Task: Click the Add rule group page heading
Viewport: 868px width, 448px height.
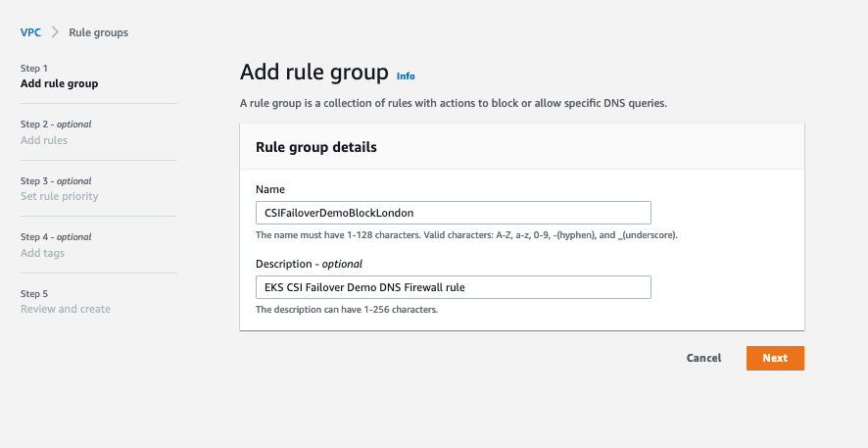Action: (314, 73)
